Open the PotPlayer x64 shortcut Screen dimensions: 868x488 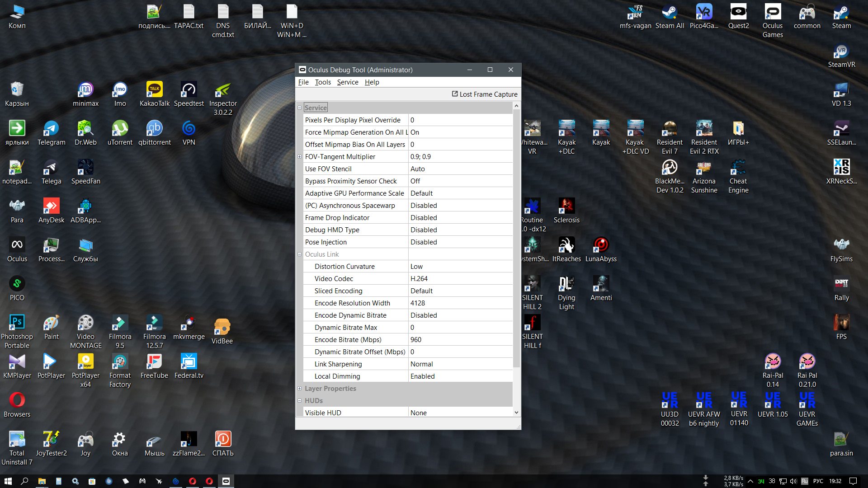(85, 371)
